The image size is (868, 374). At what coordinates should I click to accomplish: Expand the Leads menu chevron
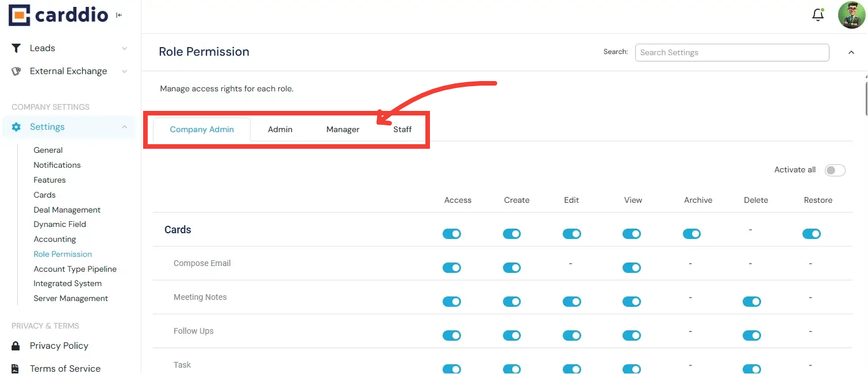tap(125, 49)
